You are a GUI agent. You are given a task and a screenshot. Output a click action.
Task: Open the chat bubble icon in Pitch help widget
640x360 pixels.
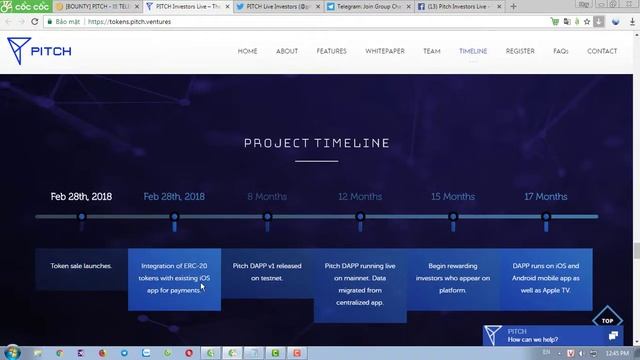point(613,336)
